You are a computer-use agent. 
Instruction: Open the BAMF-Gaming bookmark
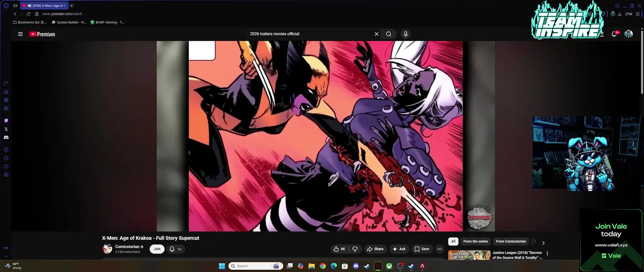coord(107,22)
